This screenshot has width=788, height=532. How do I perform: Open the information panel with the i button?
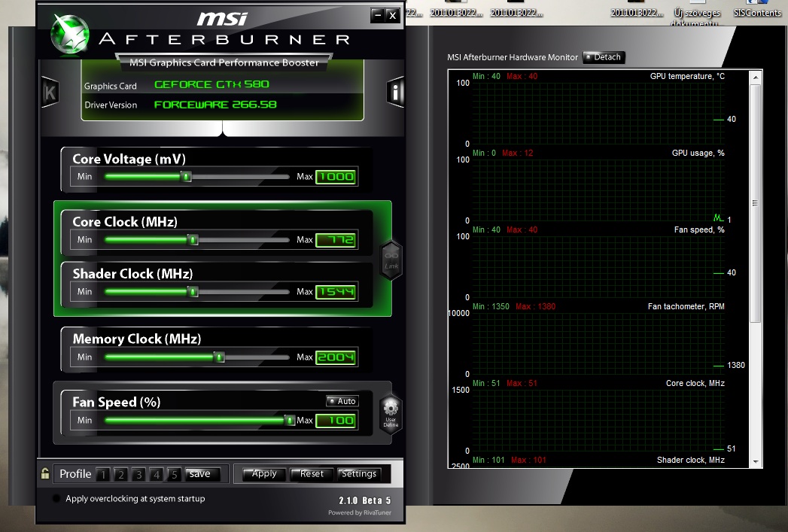click(396, 92)
